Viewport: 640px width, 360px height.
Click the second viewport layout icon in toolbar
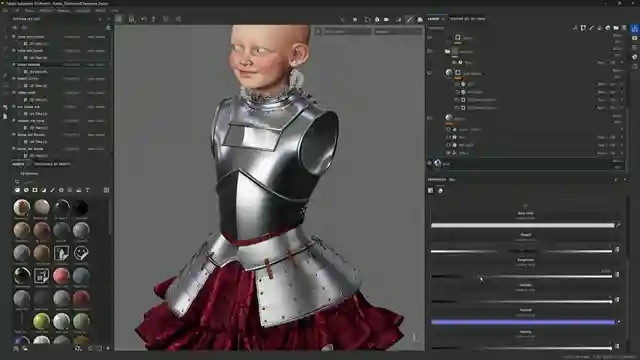pos(131,19)
